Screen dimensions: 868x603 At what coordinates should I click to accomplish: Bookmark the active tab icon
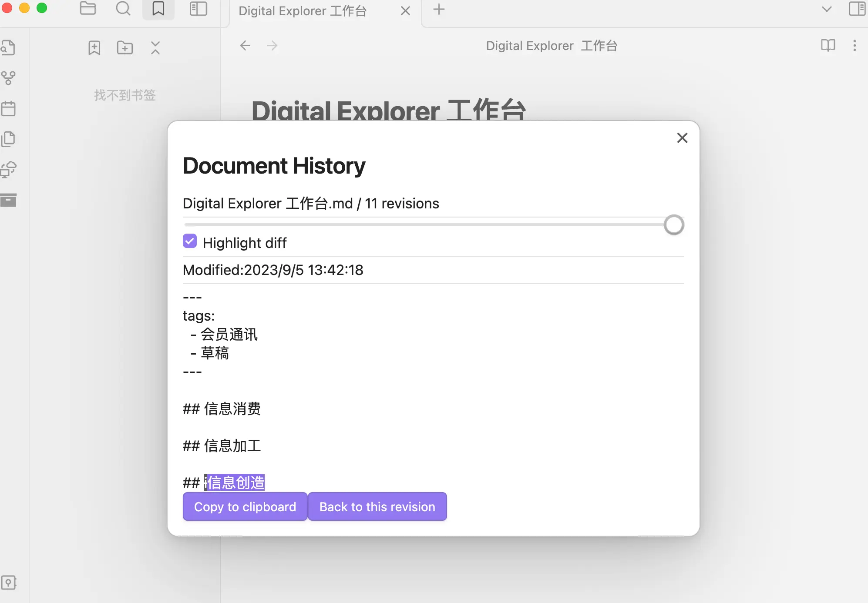pos(94,47)
